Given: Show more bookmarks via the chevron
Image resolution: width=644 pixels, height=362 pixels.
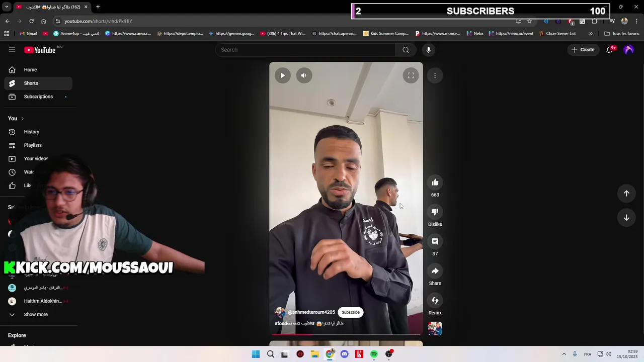Looking at the screenshot, I should 591,34.
